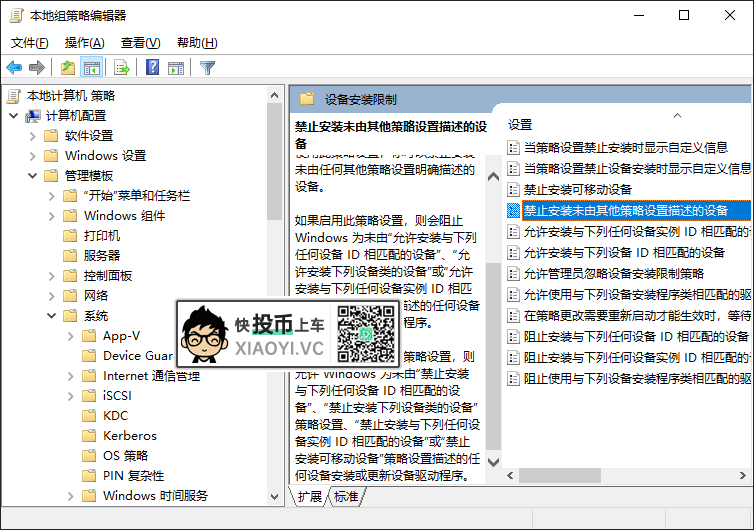Screen dimensions: 754x530
Task: Open the Help question mark icon
Action: click(x=152, y=67)
